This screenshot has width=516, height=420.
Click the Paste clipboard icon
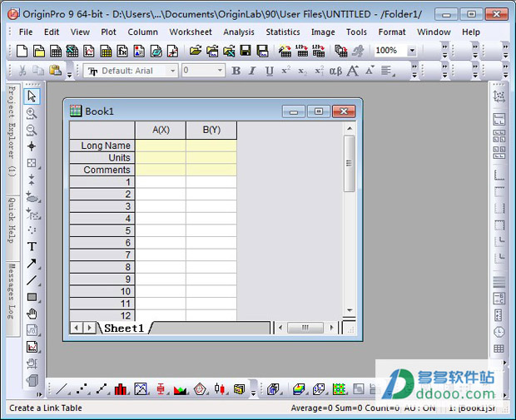tap(56, 71)
